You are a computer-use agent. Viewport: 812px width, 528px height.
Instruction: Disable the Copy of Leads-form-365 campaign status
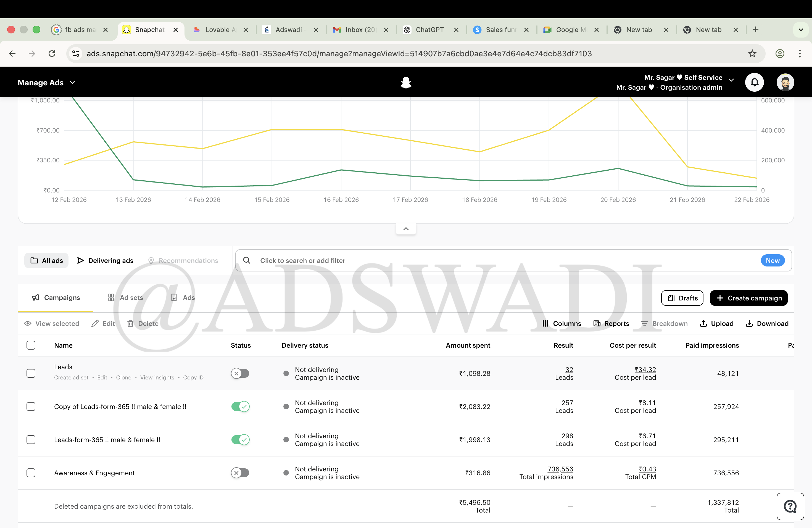click(241, 406)
